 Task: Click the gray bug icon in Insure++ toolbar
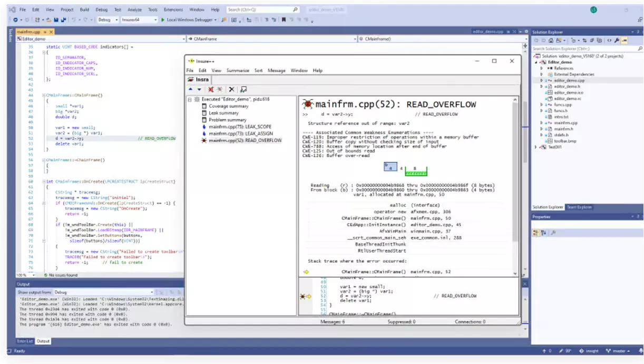[x=219, y=90]
